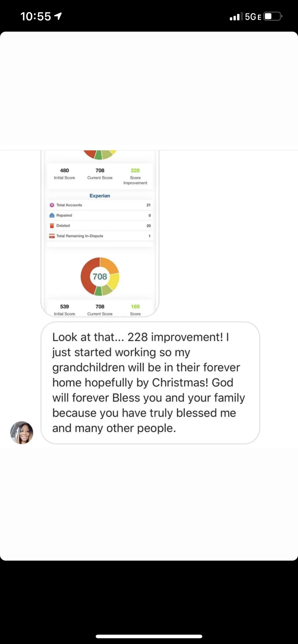Tap the purple gear Total Accounts icon
The image size is (298, 644).
pos(52,205)
